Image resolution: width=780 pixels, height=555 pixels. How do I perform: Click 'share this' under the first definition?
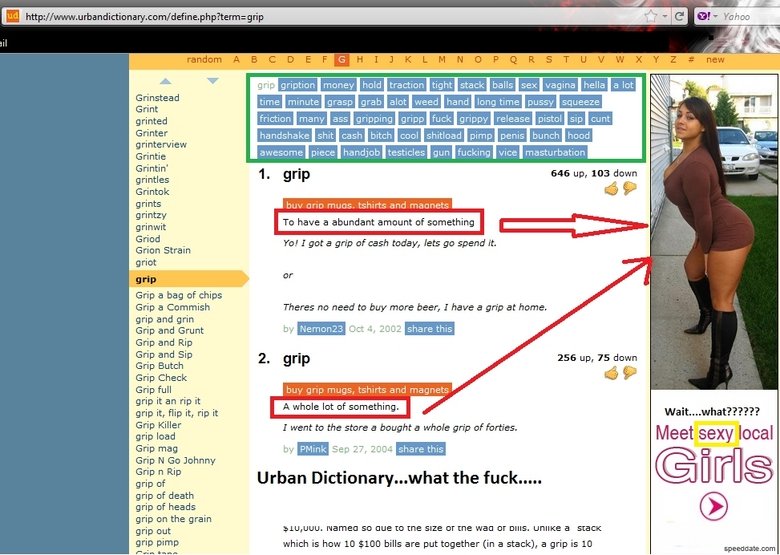(x=429, y=328)
